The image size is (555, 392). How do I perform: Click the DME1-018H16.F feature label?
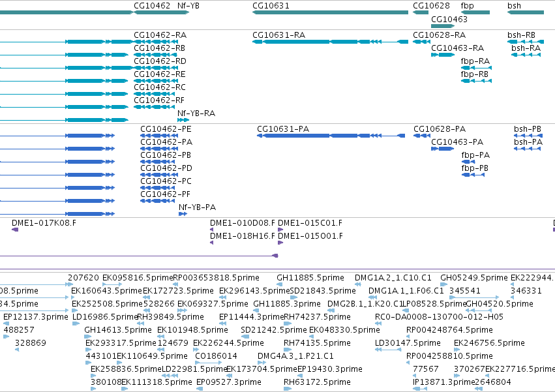click(x=243, y=236)
